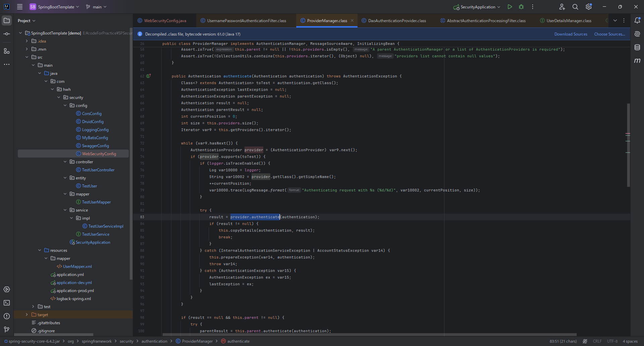Open the Git tool window
This screenshot has height=346, width=644.
tap(7, 330)
